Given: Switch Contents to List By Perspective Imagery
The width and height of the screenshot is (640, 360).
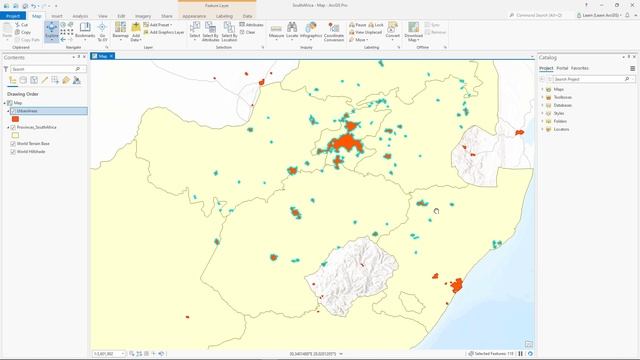Looking at the screenshot, I should pyautogui.click(x=76, y=80).
